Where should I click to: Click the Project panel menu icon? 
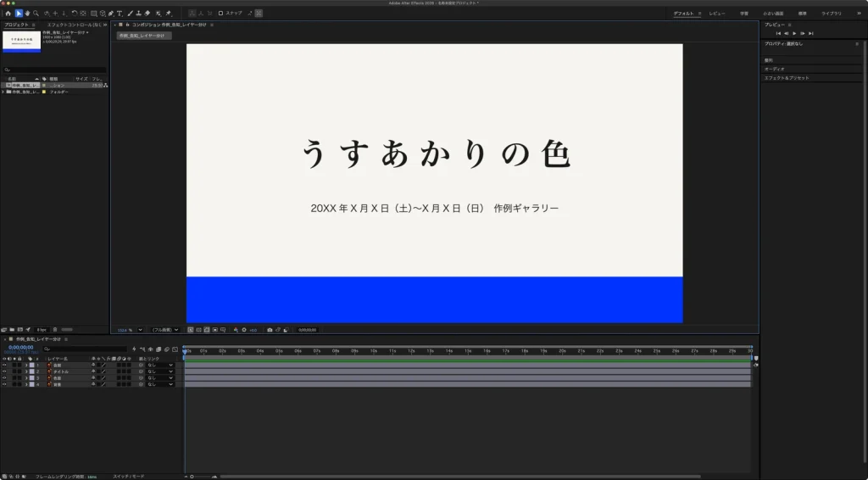coord(33,25)
